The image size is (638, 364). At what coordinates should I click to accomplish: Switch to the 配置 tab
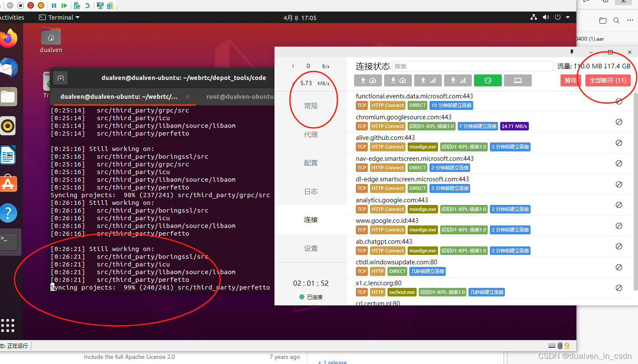click(311, 163)
